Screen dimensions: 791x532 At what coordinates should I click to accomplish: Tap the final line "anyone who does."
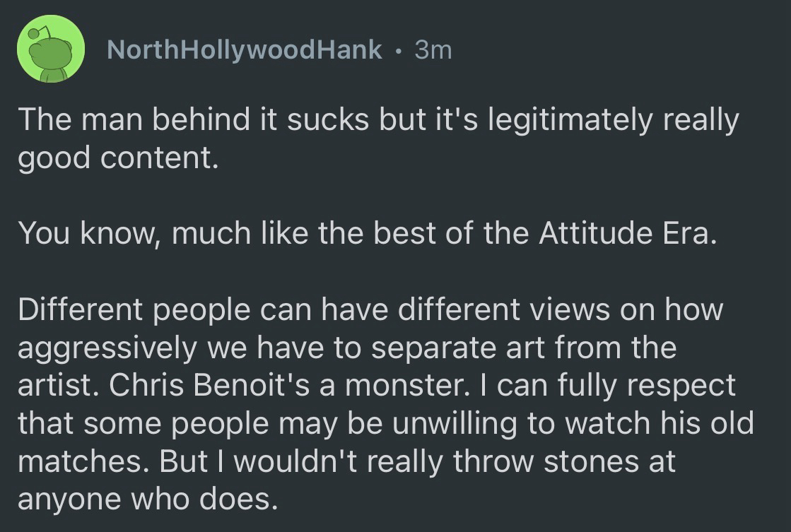[145, 500]
